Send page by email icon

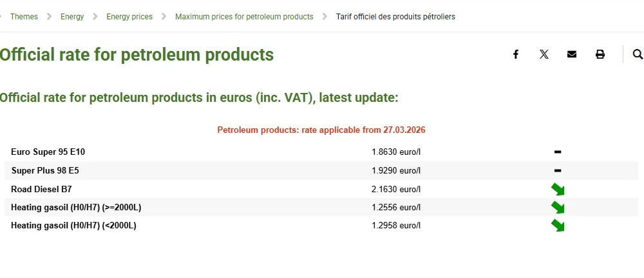[572, 55]
